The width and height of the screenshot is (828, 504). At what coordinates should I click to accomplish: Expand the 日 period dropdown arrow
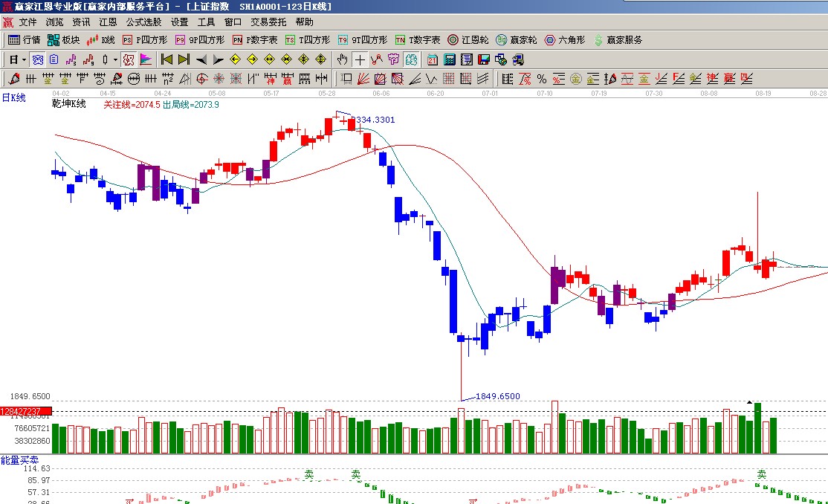[24, 59]
